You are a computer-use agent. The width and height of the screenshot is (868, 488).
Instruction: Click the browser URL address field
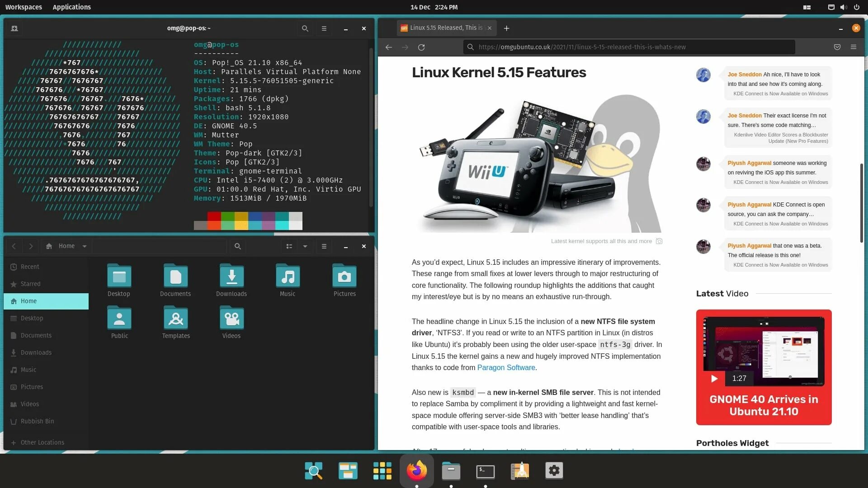pos(628,47)
